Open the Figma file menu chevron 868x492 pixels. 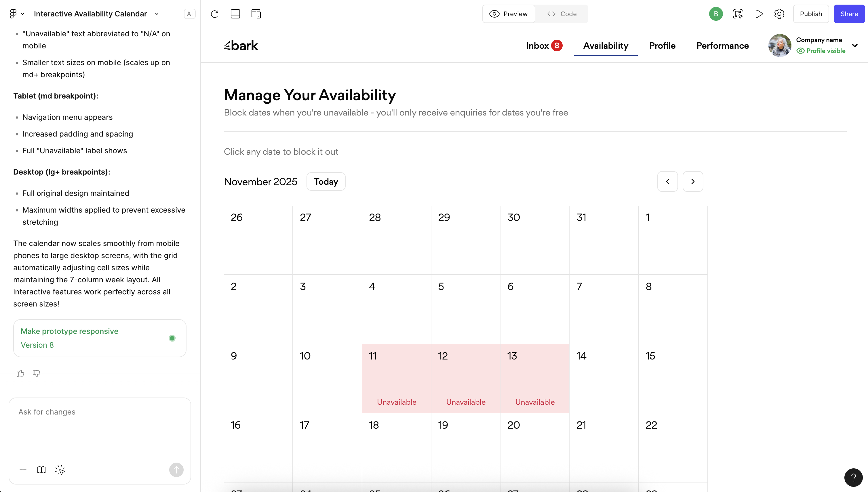click(22, 14)
